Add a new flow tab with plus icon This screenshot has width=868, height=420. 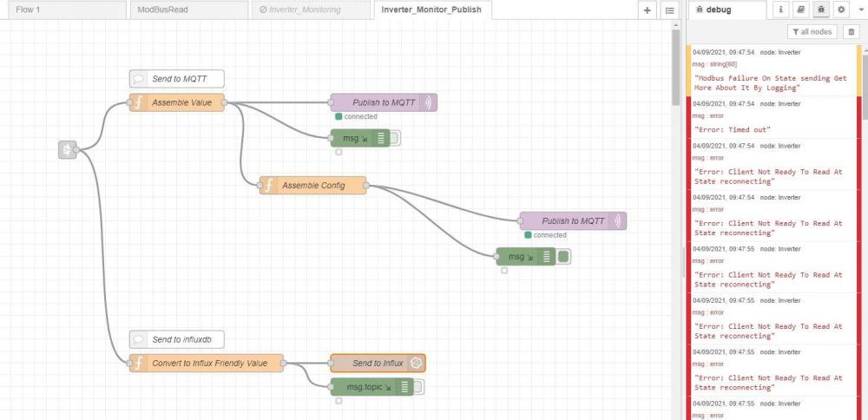coord(647,10)
